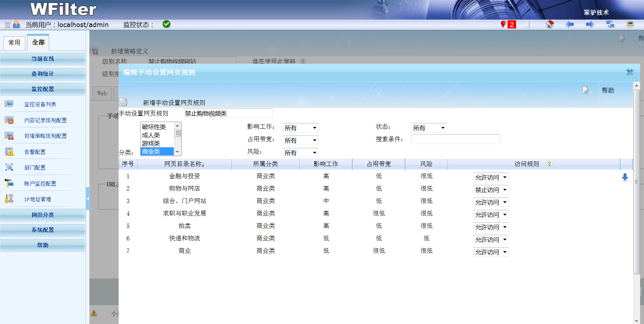
Task: Expand the 状态 filter dropdown
Action: (x=429, y=128)
